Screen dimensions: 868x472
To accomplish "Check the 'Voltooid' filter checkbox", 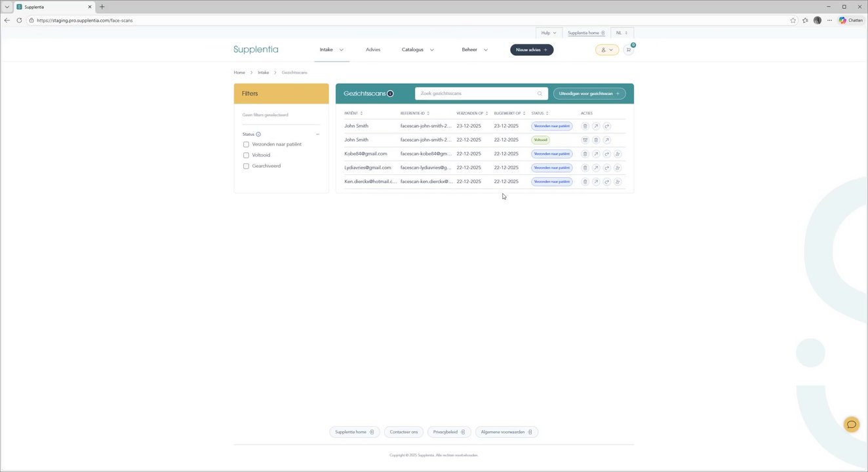I will (x=246, y=155).
